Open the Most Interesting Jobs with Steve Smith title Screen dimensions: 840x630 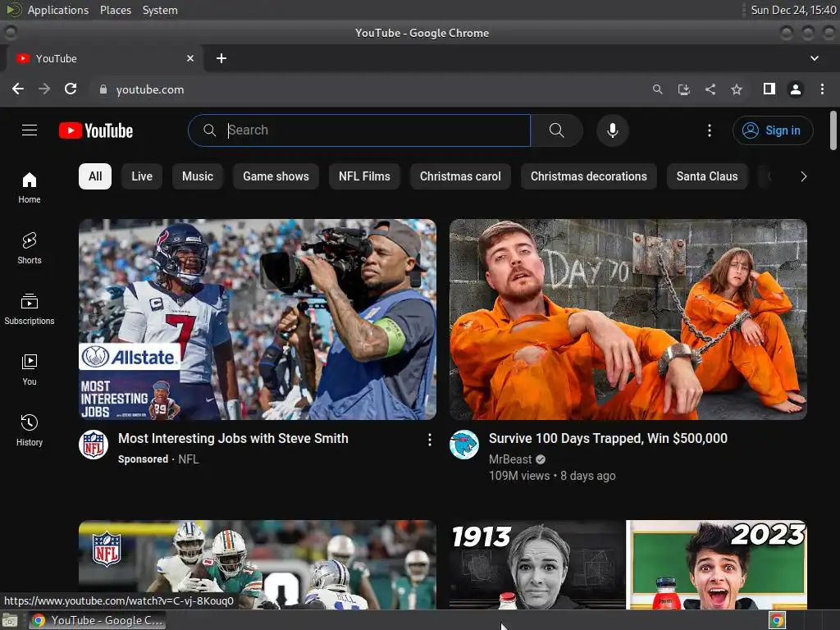pos(233,438)
